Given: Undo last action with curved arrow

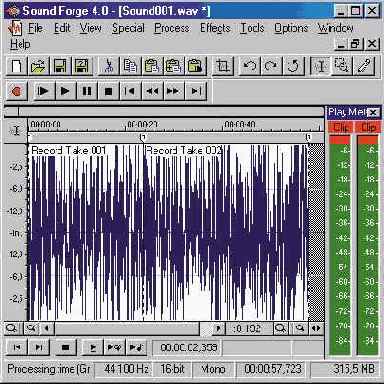Looking at the screenshot, I should 250,66.
